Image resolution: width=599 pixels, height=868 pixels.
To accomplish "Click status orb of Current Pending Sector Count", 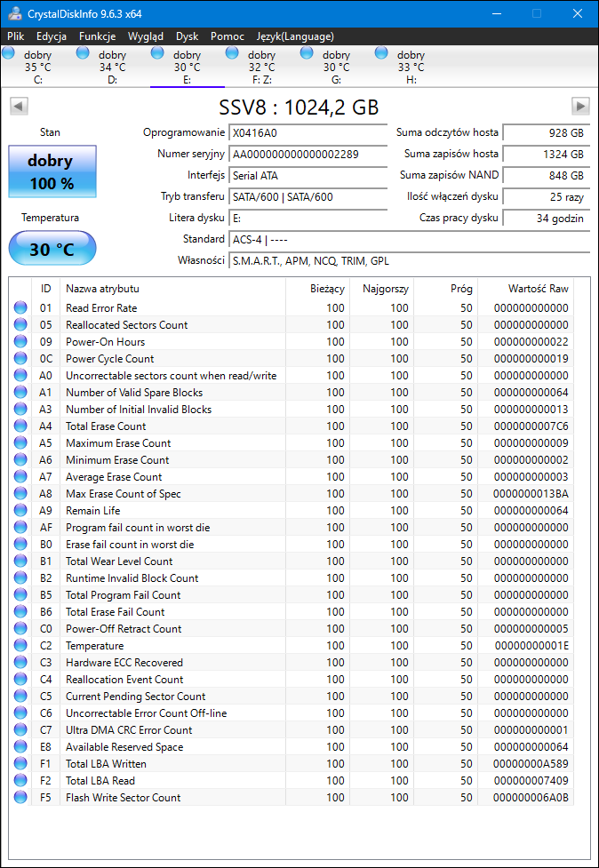I will [x=20, y=697].
